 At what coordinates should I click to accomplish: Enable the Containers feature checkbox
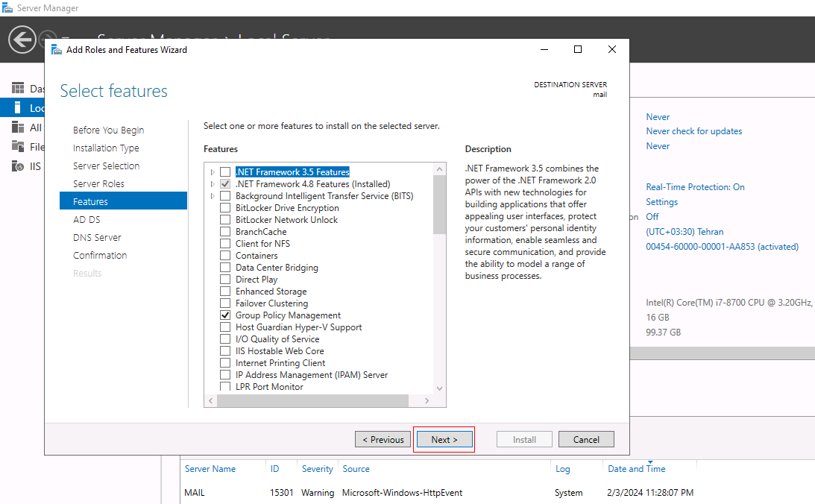[225, 256]
